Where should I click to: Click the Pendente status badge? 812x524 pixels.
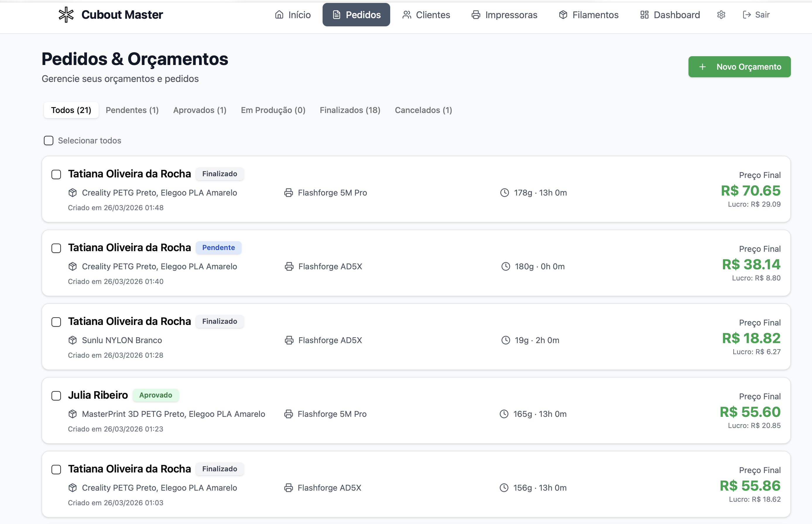tap(219, 248)
